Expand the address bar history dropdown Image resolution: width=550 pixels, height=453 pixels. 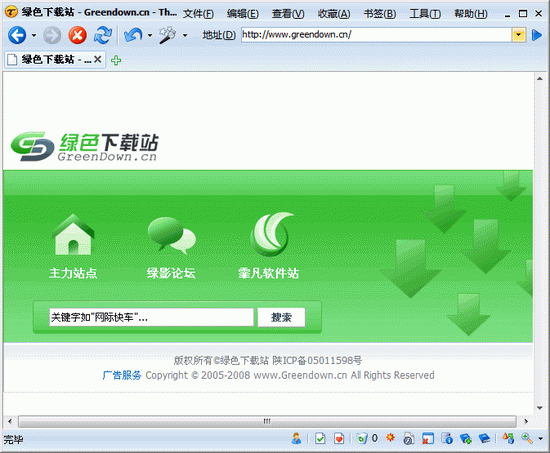click(x=518, y=35)
